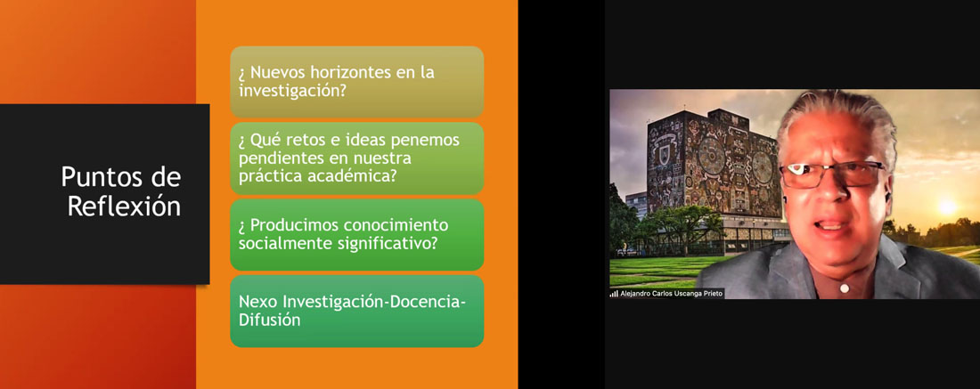Click the '¿ Producimos conocimiento socialmente significativo?' box

pos(357,235)
